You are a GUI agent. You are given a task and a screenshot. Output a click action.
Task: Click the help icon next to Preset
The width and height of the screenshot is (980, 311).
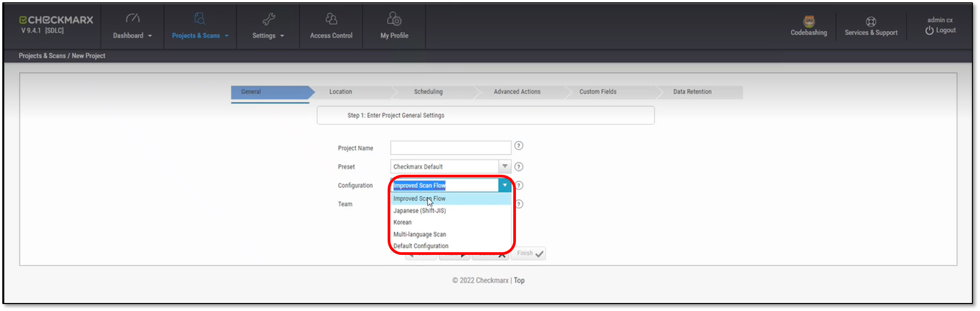[x=519, y=167]
